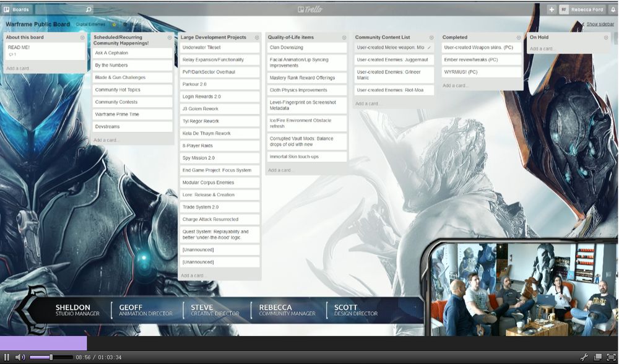Add a card to About this board
The width and height of the screenshot is (619, 364).
[18, 68]
